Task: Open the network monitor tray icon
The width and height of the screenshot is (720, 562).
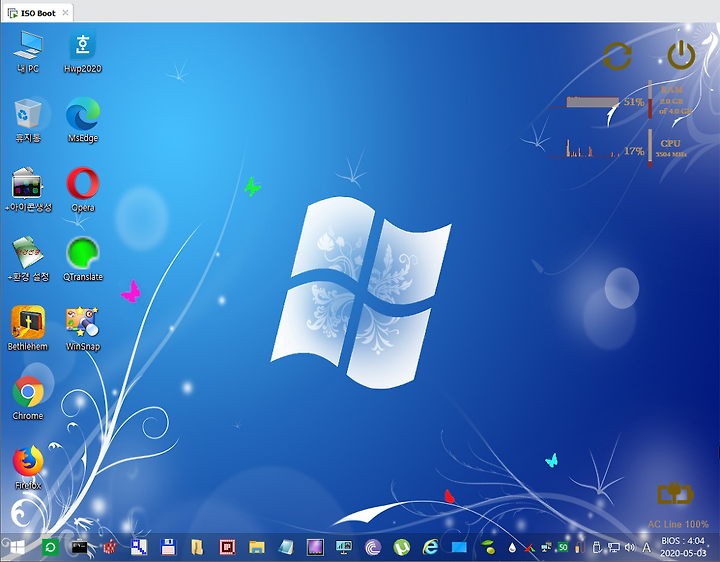Action: [x=613, y=547]
